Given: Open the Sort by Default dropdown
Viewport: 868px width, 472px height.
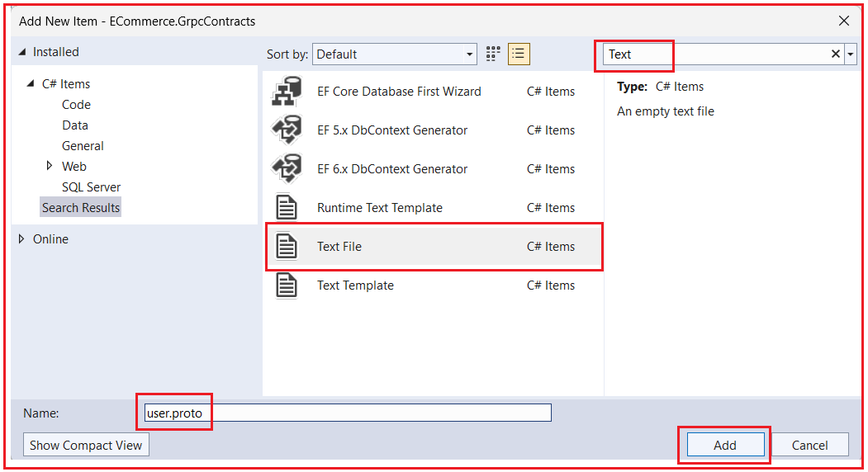Looking at the screenshot, I should [x=395, y=54].
